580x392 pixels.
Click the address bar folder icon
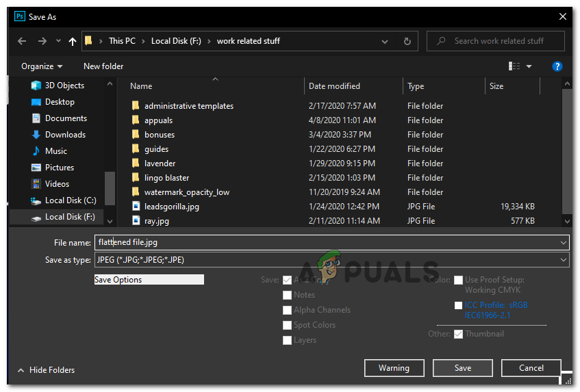(x=88, y=40)
